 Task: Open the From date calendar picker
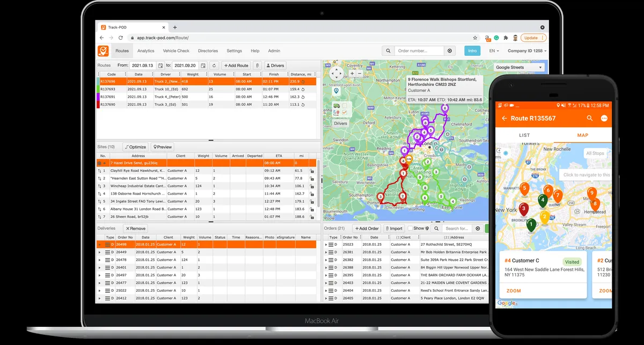(160, 65)
